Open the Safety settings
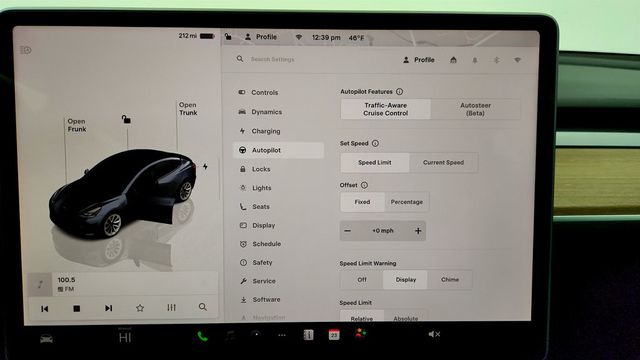The image size is (640, 360). tap(256, 262)
